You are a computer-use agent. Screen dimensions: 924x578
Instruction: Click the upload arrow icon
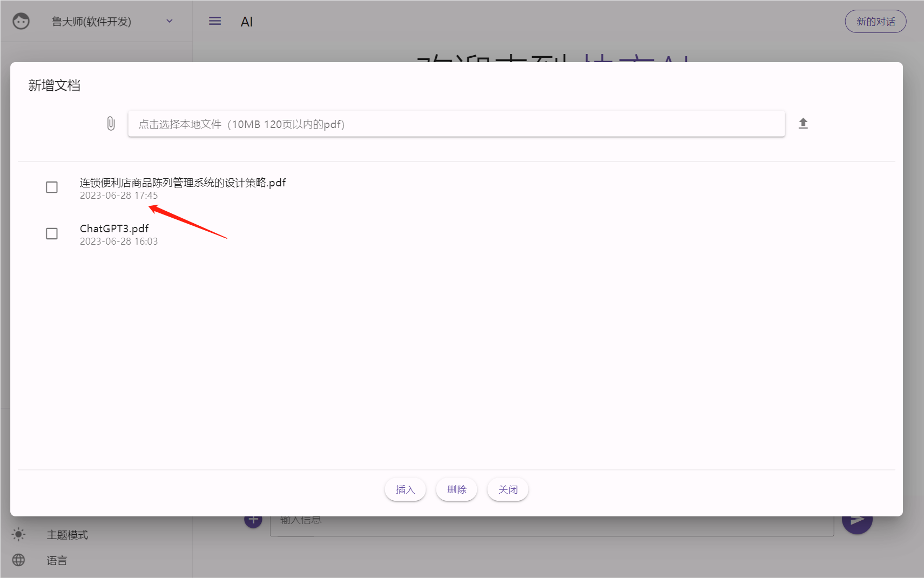[x=803, y=123]
